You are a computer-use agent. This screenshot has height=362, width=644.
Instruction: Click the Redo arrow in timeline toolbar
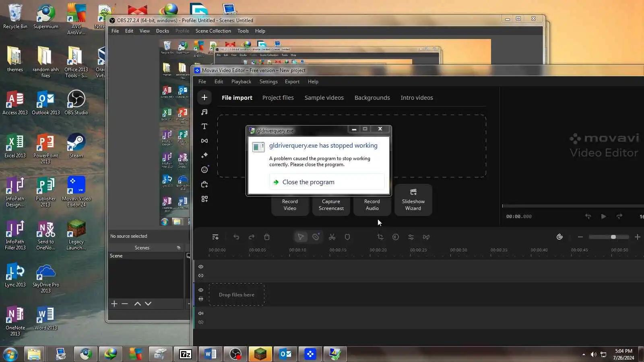click(x=252, y=237)
